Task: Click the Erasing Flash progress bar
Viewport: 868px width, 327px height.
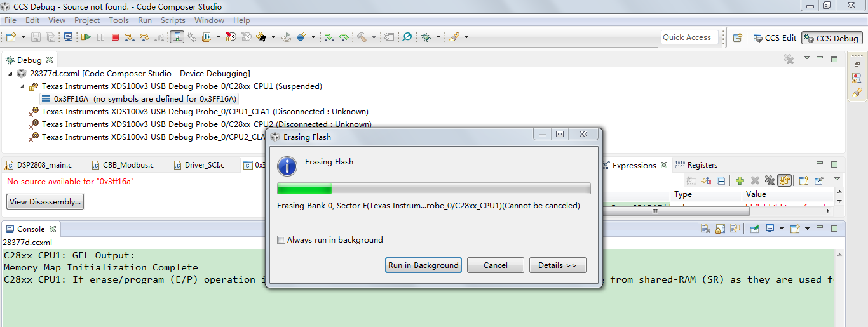Action: (x=434, y=189)
